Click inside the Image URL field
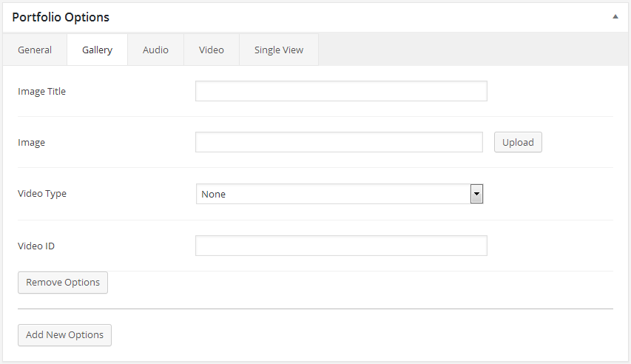Image resolution: width=631 pixels, height=364 pixels. 339,142
